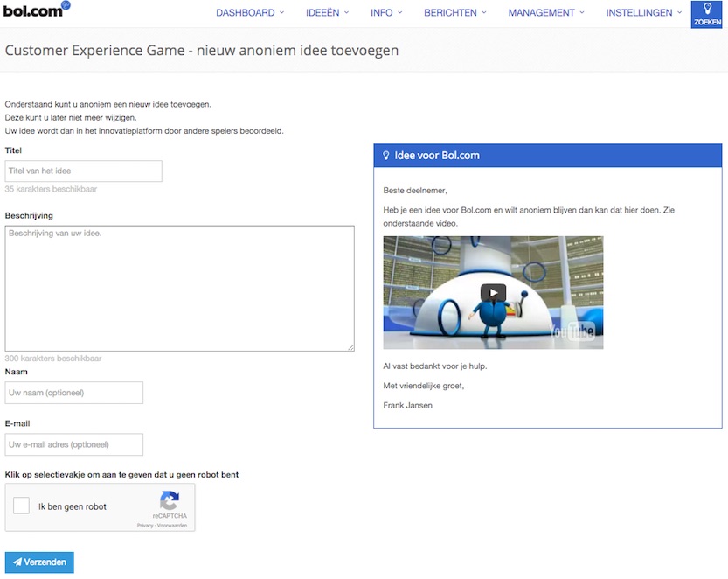Click the 'Frank Jansen' signature text
Viewport: 728px width, 579px height.
coord(407,405)
